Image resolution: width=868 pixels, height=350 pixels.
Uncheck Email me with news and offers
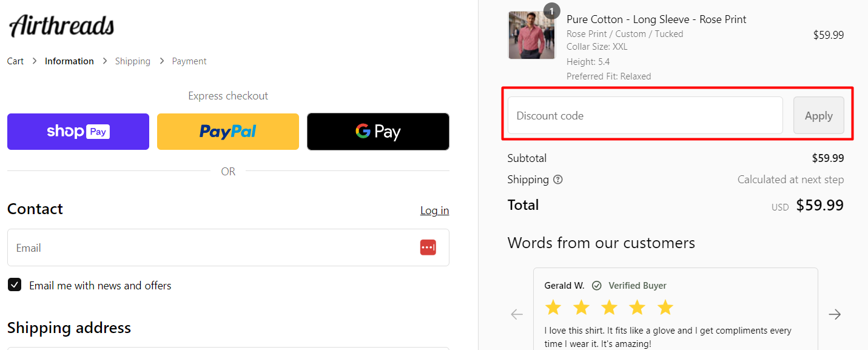15,284
